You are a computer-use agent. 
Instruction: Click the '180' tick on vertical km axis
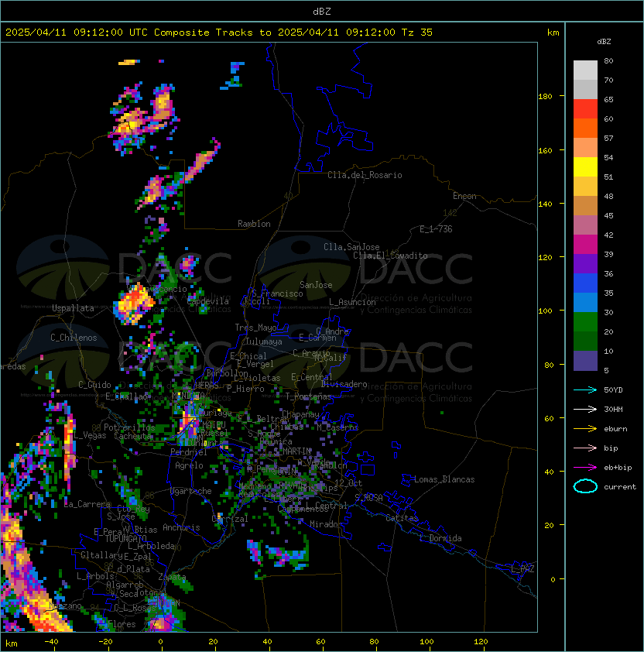tap(545, 97)
